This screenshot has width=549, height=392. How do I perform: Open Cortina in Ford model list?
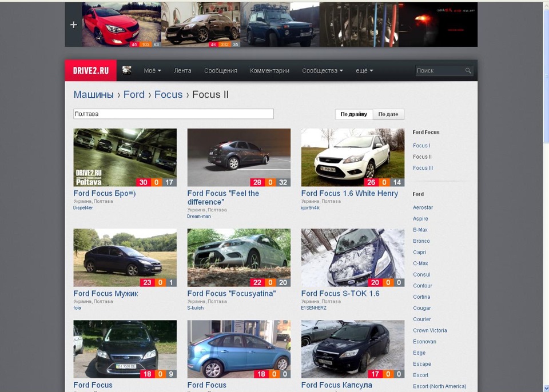[x=421, y=297]
